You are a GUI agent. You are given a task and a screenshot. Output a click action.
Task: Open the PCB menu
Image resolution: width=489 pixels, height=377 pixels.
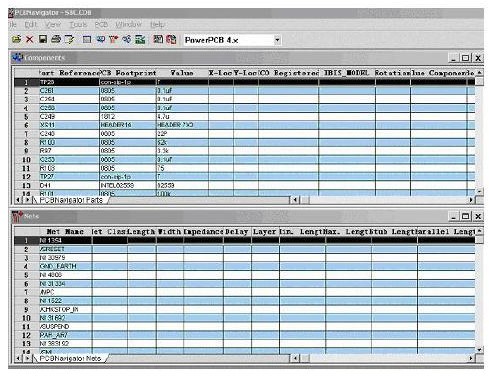(x=101, y=25)
